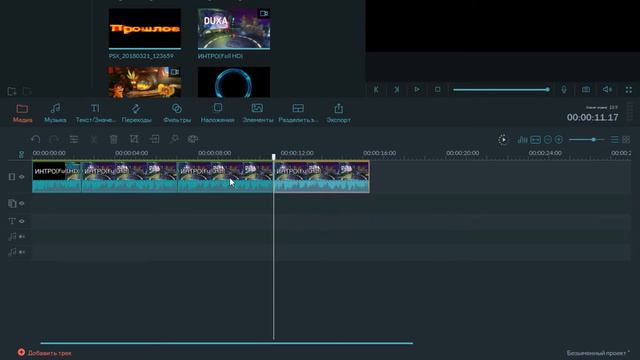This screenshot has width=640, height=360.
Task: Open the audio mixer bars icon
Action: [522, 140]
